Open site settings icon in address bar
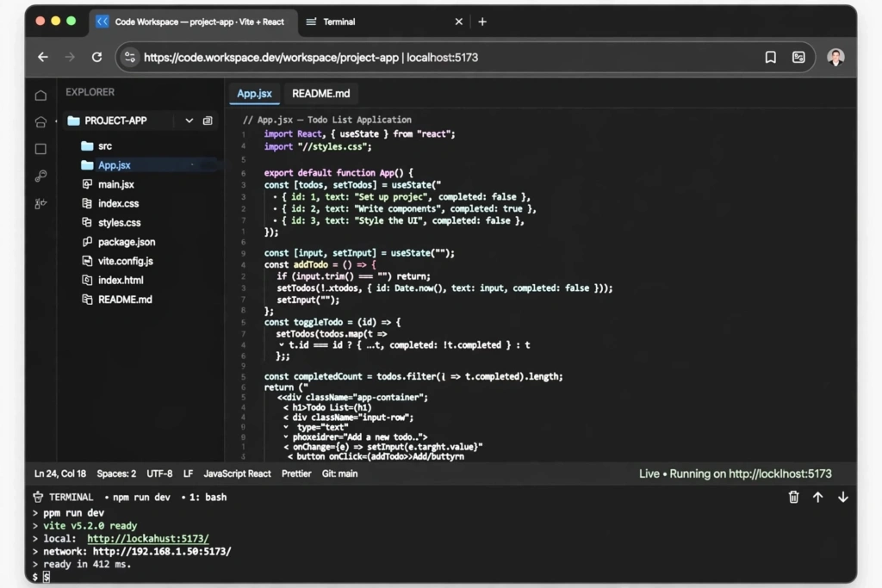 pos(130,57)
